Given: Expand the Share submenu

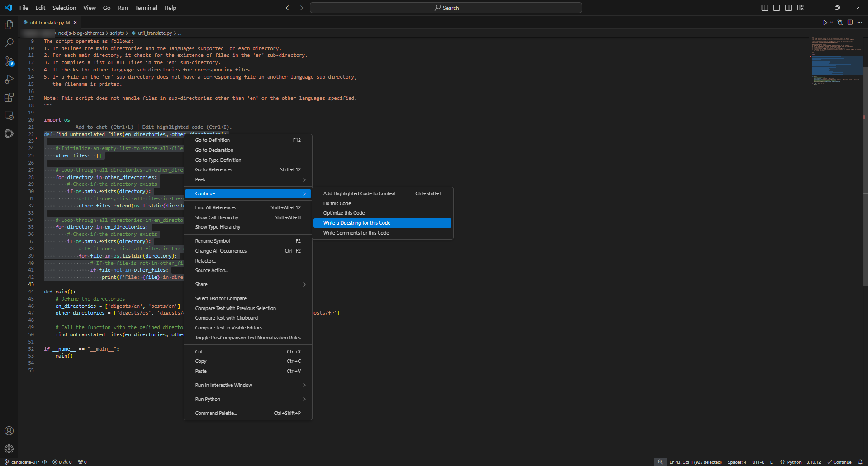Looking at the screenshot, I should tap(248, 284).
